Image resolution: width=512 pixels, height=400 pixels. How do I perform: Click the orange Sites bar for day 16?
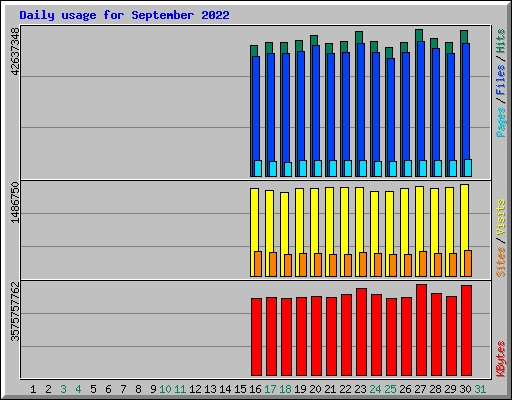(258, 264)
